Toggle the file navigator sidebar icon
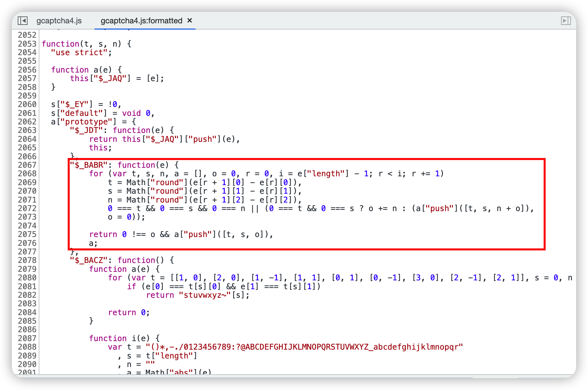Screen dimensions: 588x390 (23, 21)
